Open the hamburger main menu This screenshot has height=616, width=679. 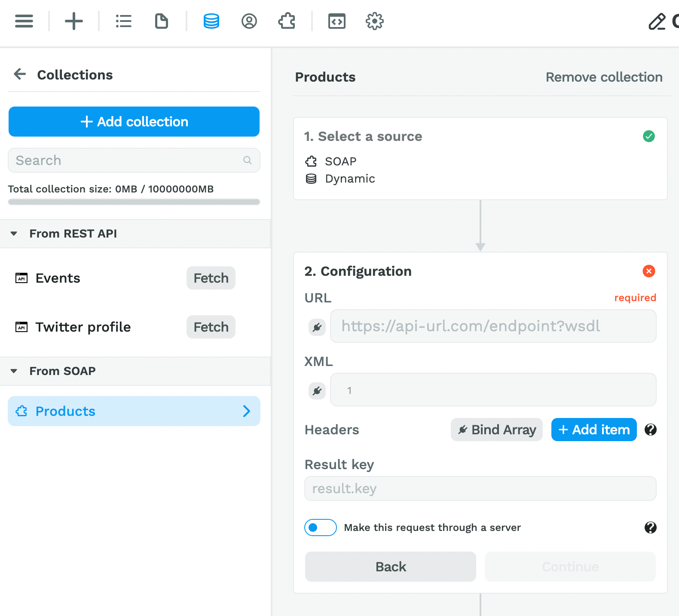tap(24, 21)
